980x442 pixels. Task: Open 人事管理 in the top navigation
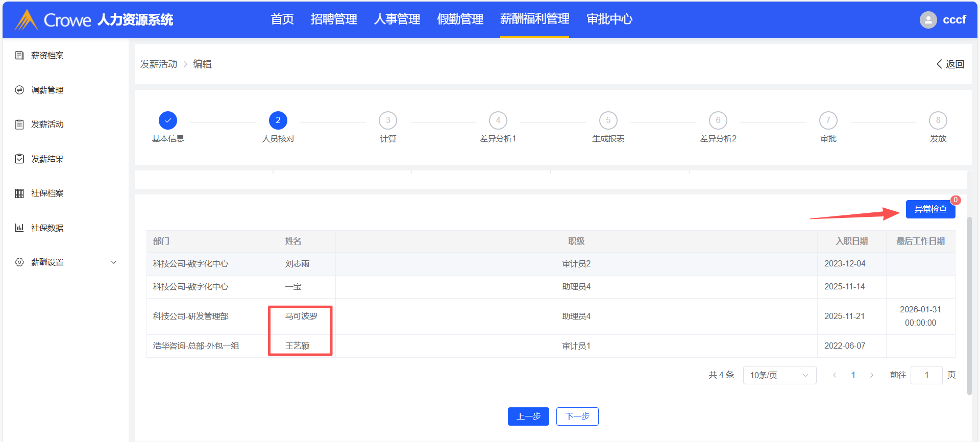coord(397,19)
